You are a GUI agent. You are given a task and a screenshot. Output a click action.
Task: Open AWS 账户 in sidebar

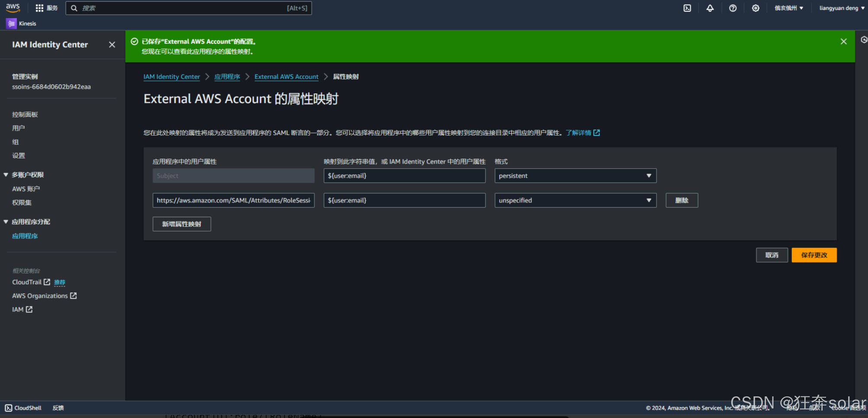tap(26, 189)
